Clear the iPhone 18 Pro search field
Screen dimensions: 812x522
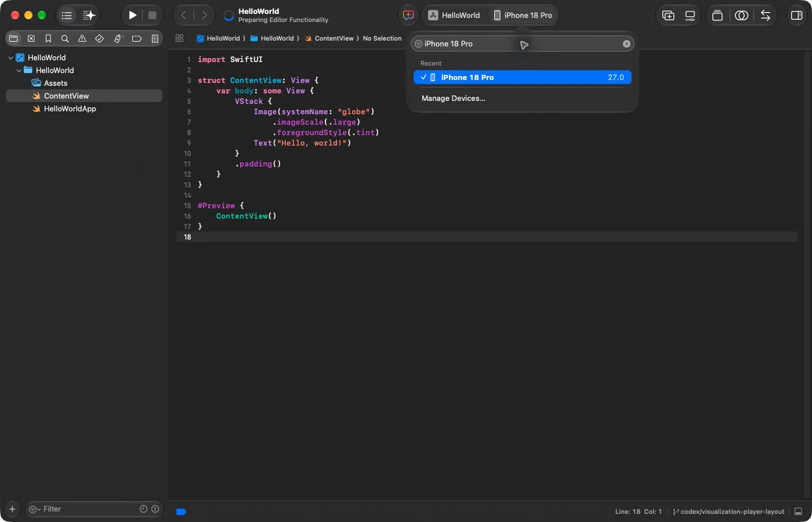tap(626, 44)
